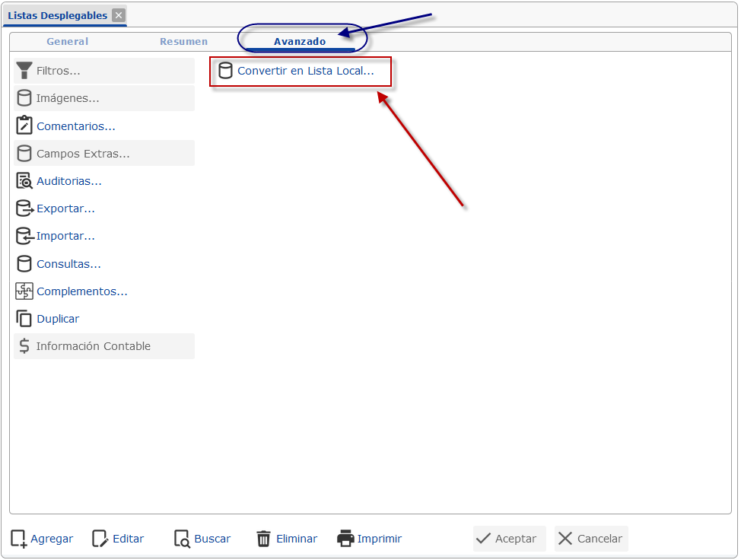741x560 pixels.
Task: Click the cylinder icon beside Imágenes
Action: 24,98
